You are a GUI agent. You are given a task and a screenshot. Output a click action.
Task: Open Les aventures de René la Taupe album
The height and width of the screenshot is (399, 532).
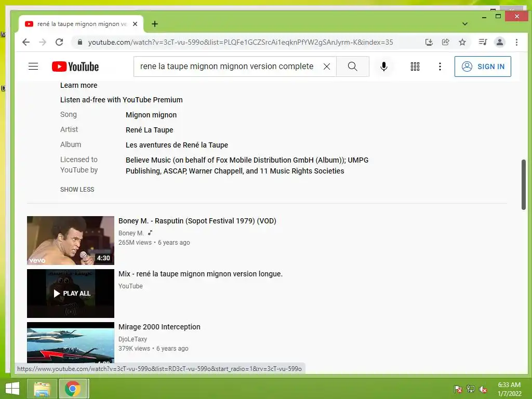(177, 145)
